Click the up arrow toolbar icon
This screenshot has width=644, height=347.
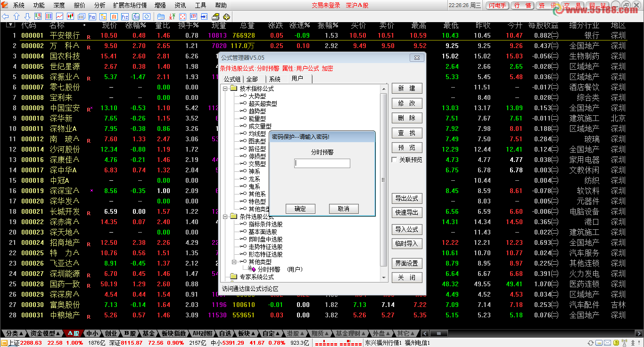(17, 16)
